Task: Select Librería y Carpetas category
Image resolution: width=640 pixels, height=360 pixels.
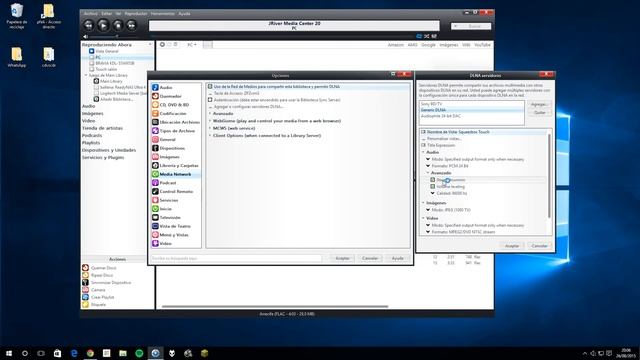Action: pos(176,165)
